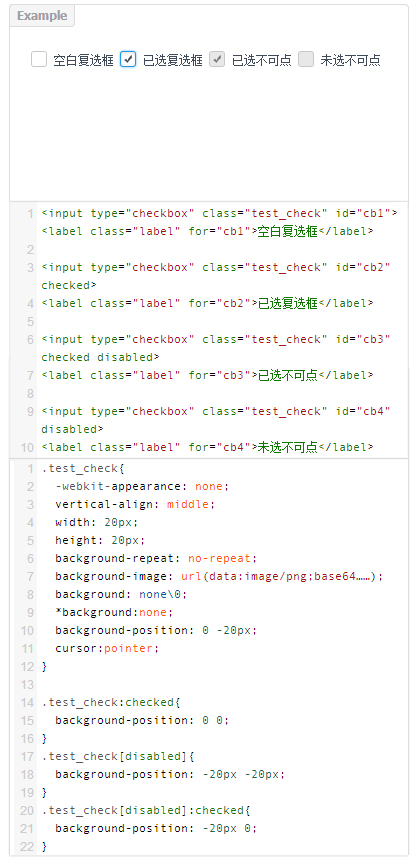Click the .test_check:checked selector line

click(x=111, y=702)
